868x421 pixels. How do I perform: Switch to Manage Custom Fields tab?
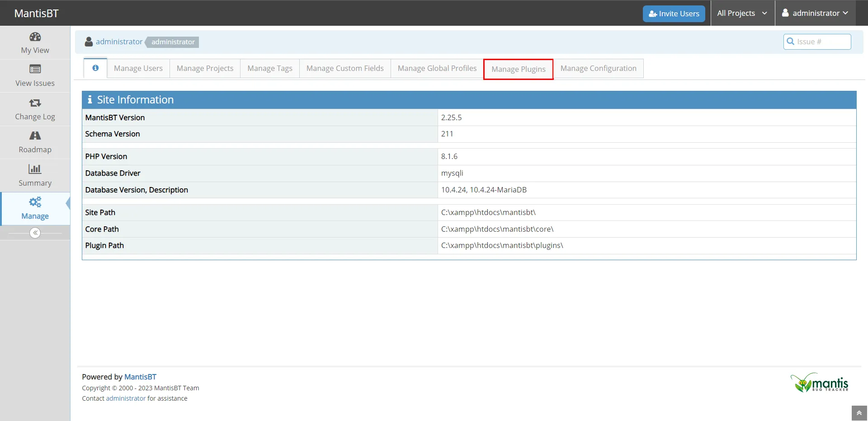(345, 68)
